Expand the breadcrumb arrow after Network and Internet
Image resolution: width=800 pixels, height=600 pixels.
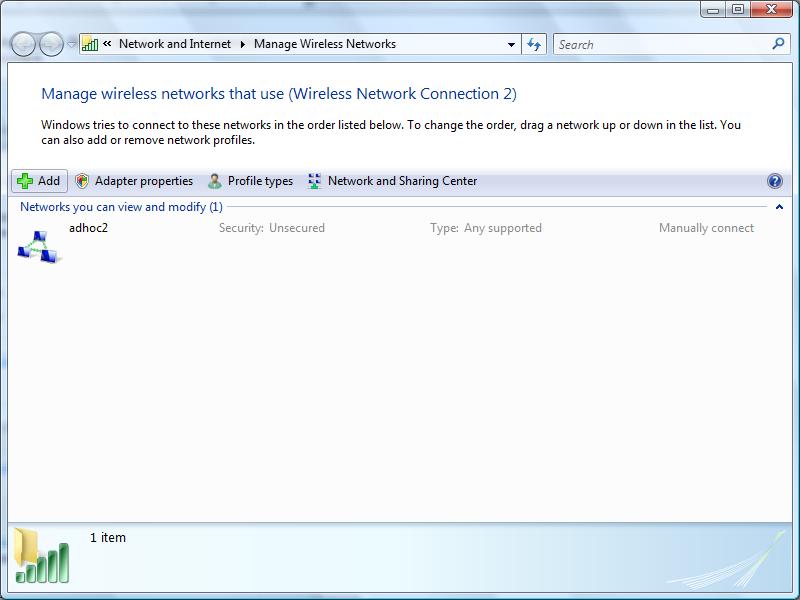pyautogui.click(x=243, y=44)
